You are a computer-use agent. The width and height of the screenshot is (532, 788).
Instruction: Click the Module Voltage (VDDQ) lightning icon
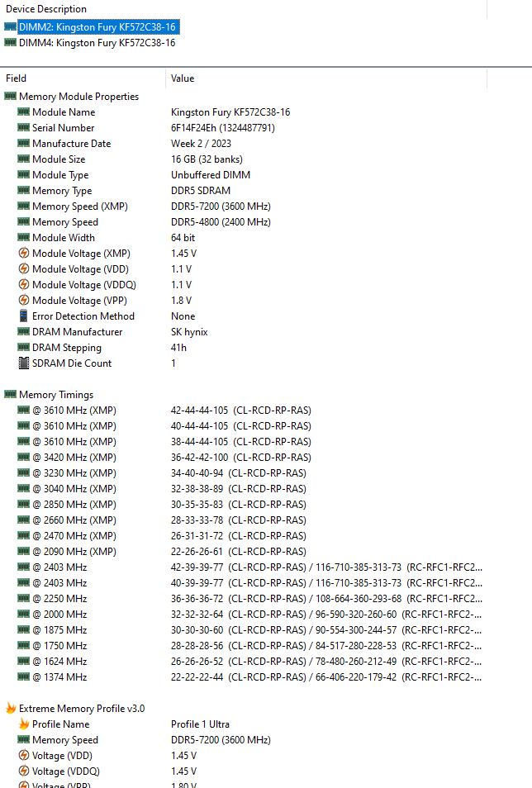(x=24, y=284)
